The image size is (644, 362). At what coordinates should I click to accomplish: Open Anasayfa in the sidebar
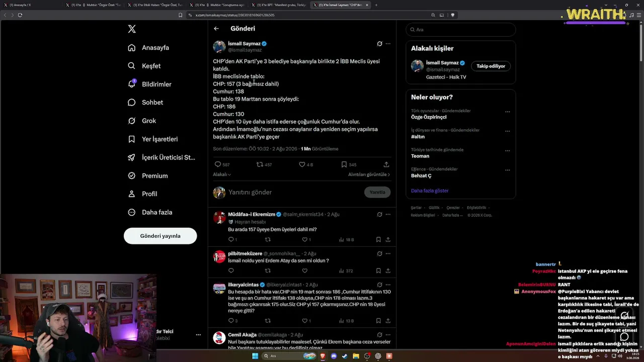[148, 48]
